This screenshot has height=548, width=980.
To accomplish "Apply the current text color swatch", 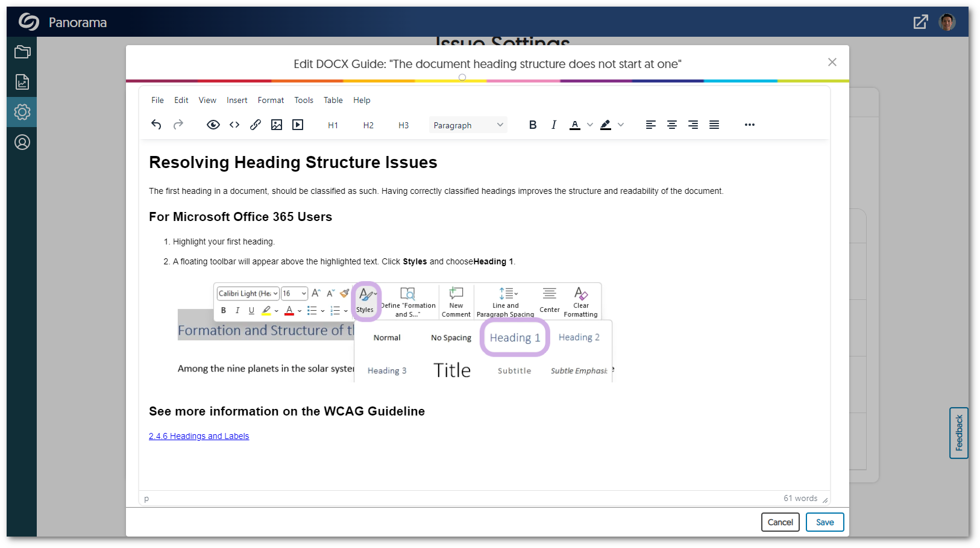I will tap(575, 125).
